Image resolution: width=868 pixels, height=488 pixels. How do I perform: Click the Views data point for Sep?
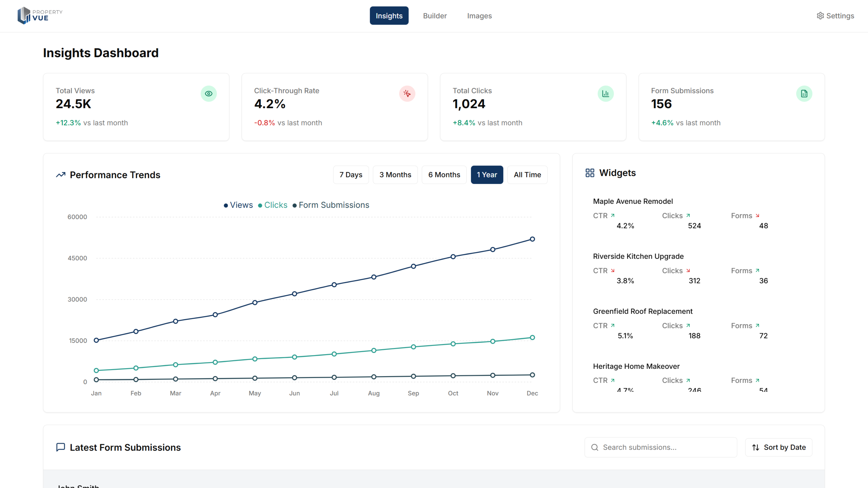(x=413, y=266)
